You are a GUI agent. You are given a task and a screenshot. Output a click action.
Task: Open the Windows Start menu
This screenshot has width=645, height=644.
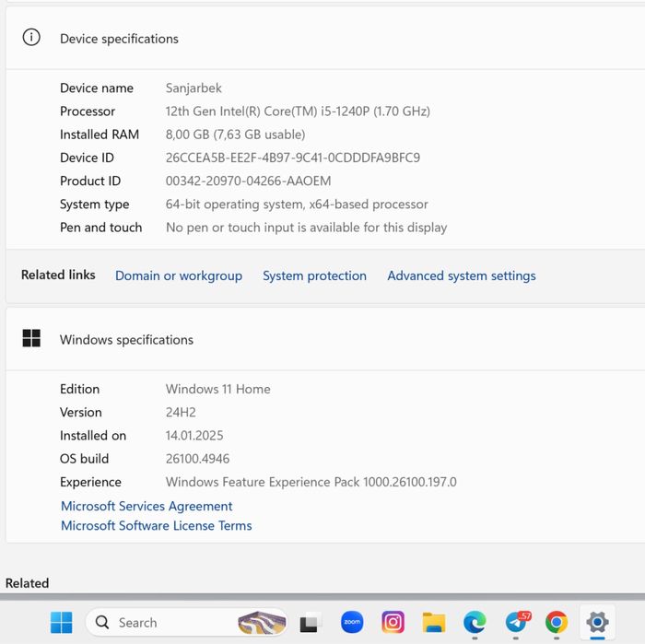pyautogui.click(x=62, y=623)
